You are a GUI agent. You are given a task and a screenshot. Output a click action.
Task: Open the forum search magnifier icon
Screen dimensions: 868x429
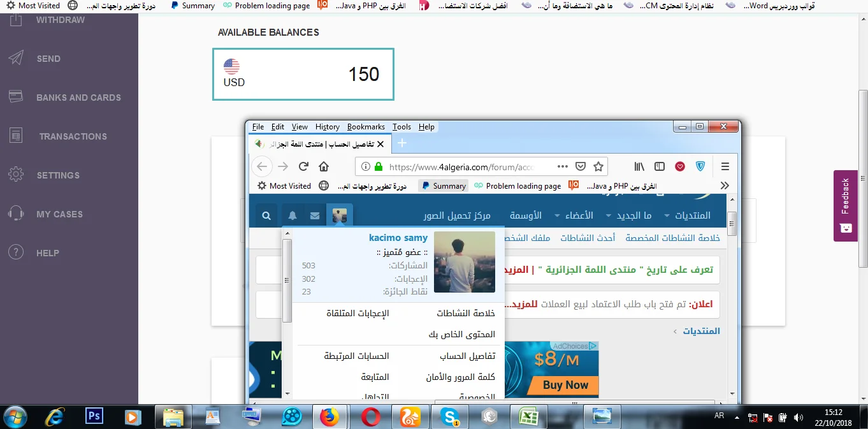point(266,216)
